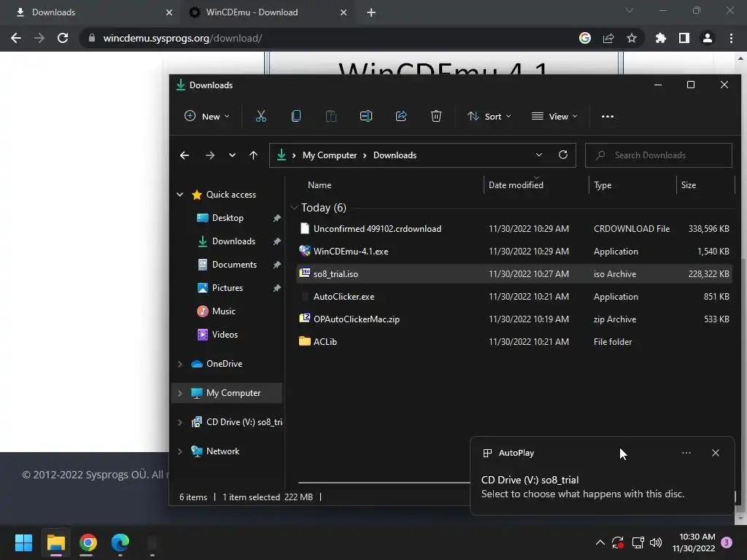Expand CD Drive (V:) tree node
The height and width of the screenshot is (560, 747).
pos(180,422)
